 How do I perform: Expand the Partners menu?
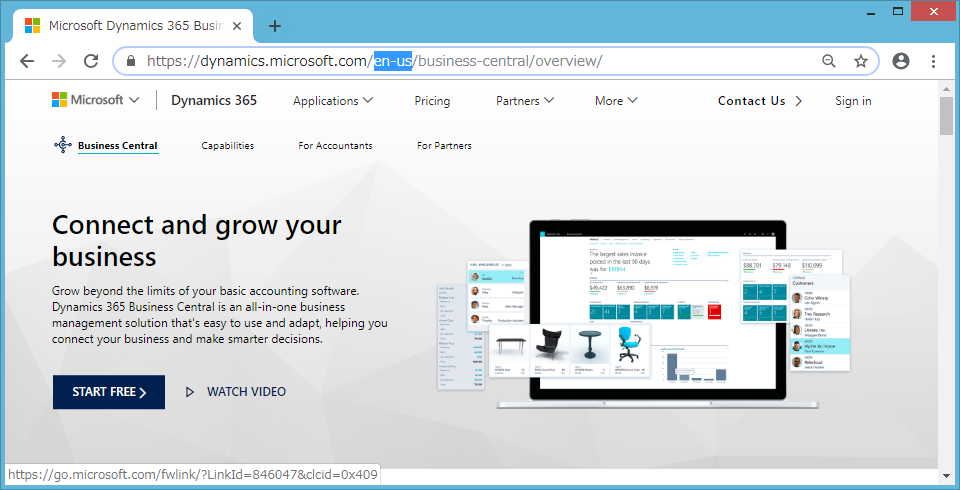coord(525,100)
